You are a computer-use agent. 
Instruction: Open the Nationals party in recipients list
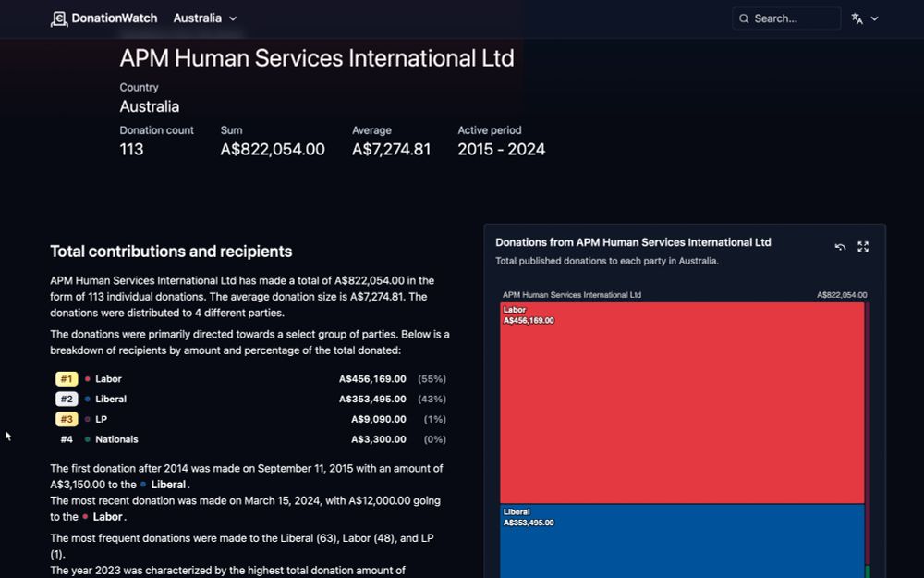(x=116, y=439)
